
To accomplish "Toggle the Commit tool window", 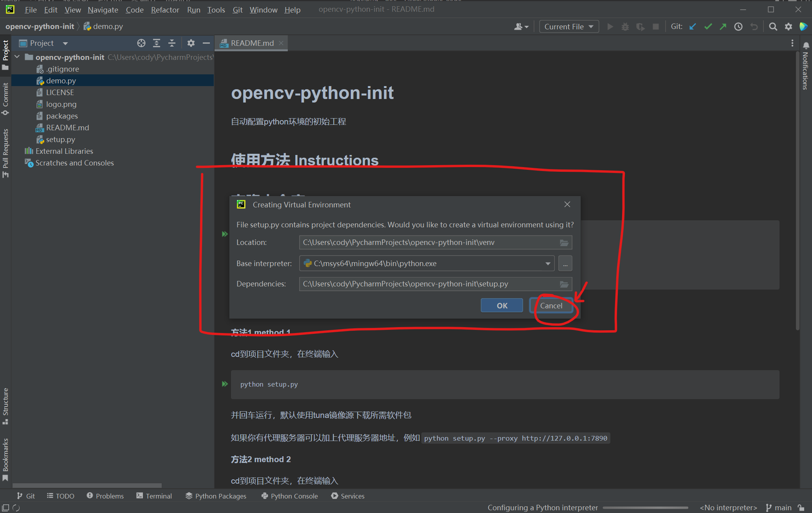I will click(x=5, y=99).
